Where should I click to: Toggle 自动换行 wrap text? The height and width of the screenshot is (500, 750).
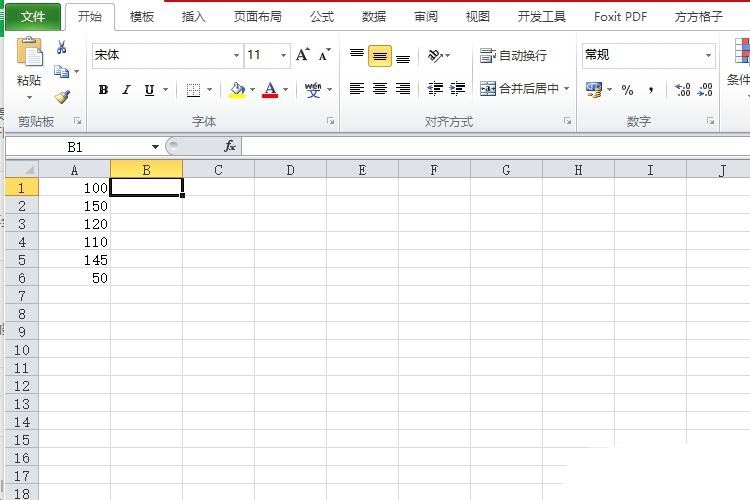[513, 56]
